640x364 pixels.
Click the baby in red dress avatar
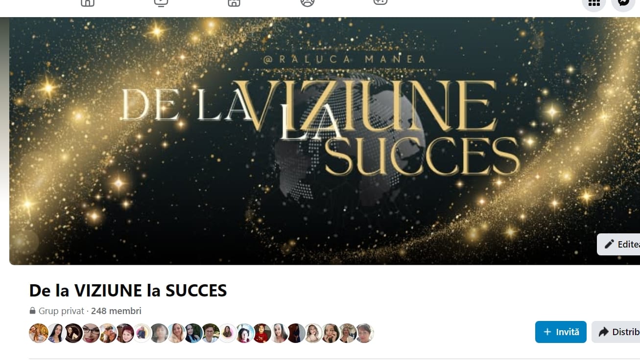262,333
